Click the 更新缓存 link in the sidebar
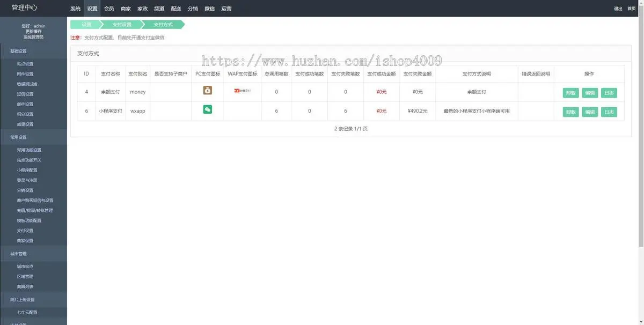 (x=33, y=32)
